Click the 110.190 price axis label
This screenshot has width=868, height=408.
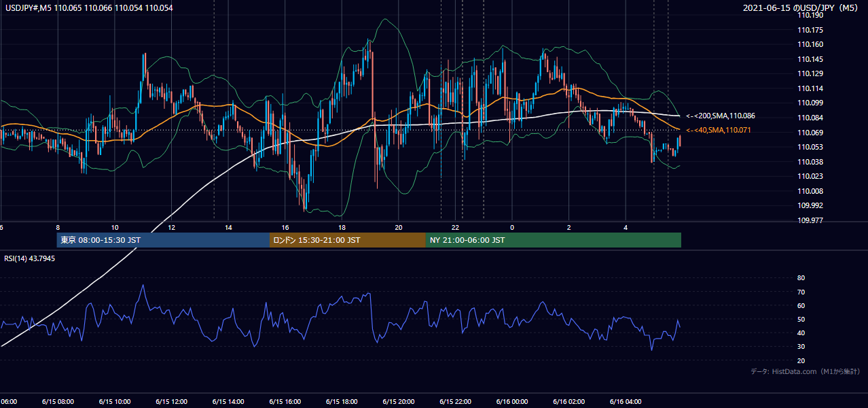point(811,15)
